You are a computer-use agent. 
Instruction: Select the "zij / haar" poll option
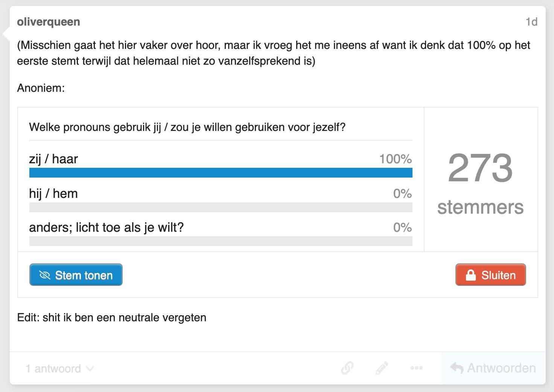(53, 159)
